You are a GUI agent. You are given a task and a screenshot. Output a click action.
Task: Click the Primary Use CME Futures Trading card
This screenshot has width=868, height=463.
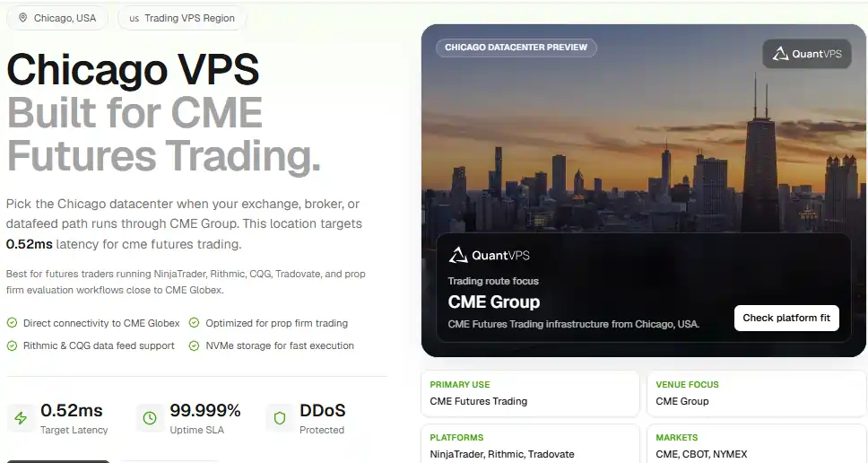pyautogui.click(x=530, y=393)
